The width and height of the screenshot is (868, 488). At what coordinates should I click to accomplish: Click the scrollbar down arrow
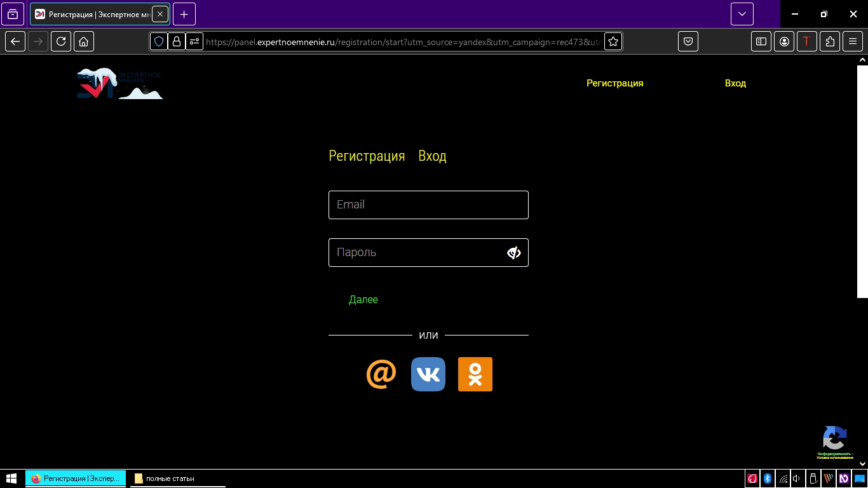coord(862,464)
